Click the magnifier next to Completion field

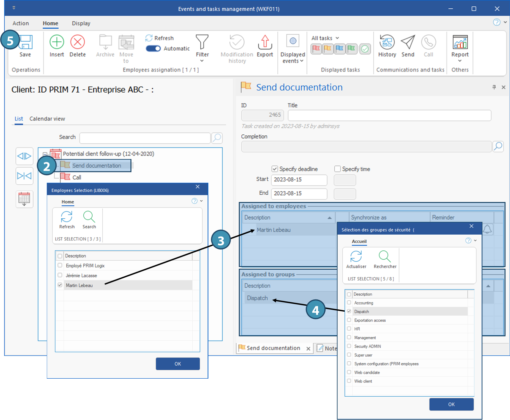(x=498, y=147)
